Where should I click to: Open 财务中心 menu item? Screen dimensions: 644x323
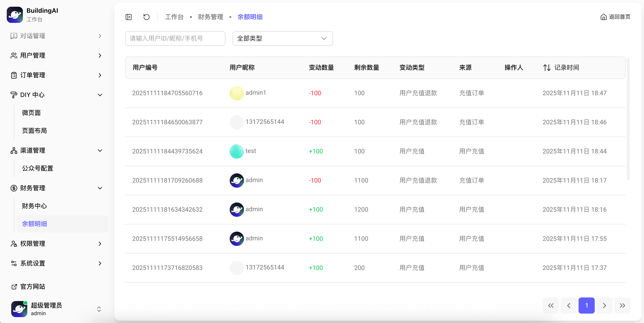click(35, 206)
